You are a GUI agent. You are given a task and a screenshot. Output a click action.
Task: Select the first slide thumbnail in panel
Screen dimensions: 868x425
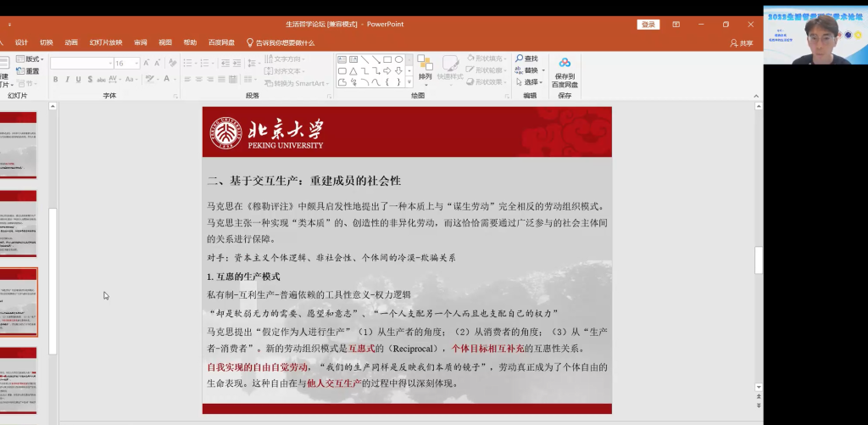coord(18,143)
